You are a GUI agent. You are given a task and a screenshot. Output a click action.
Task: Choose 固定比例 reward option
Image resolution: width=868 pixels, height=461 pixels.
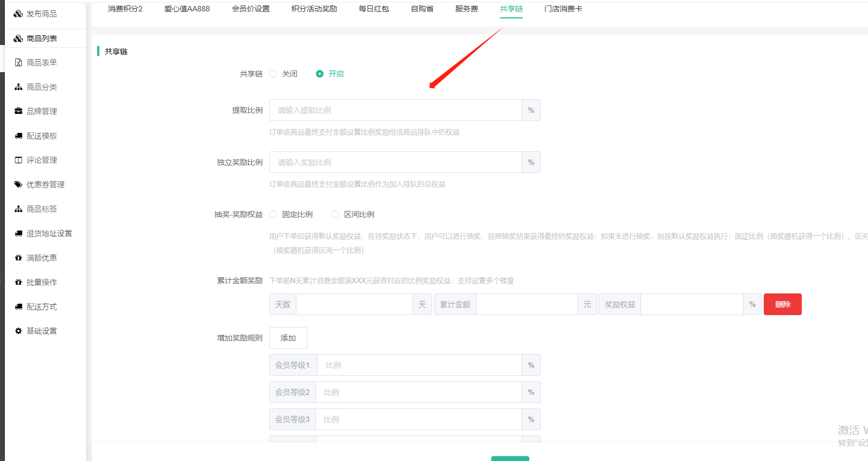click(274, 214)
